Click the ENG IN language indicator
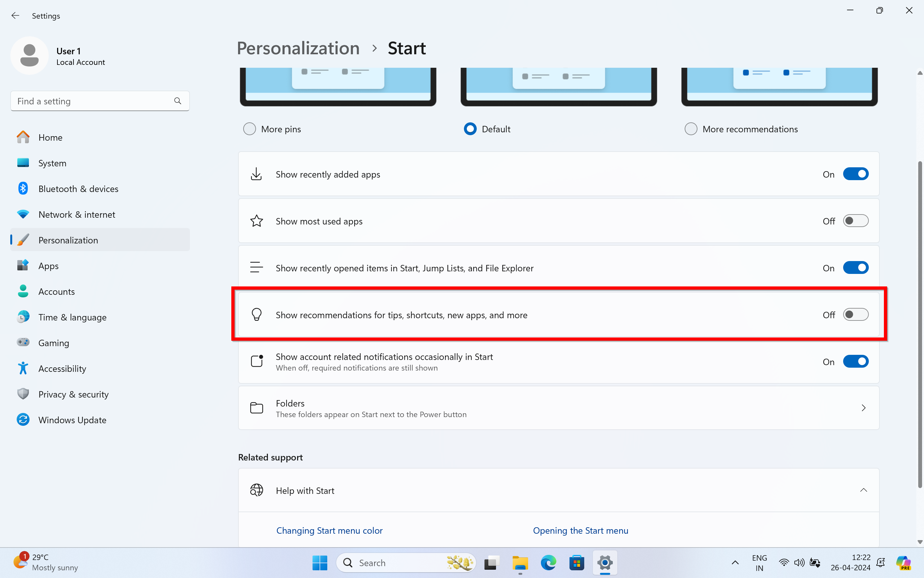Viewport: 924px width, 578px height. pos(759,563)
